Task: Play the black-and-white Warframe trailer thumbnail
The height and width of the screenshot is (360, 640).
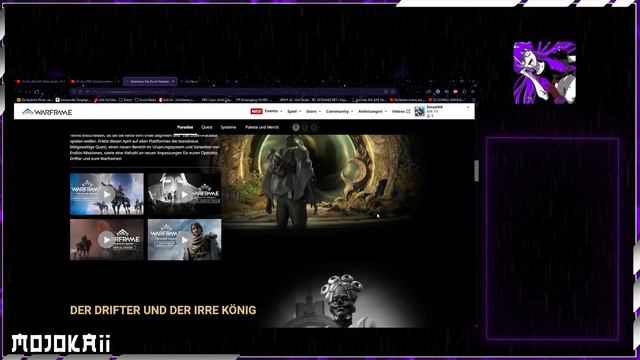Action: coord(184,194)
